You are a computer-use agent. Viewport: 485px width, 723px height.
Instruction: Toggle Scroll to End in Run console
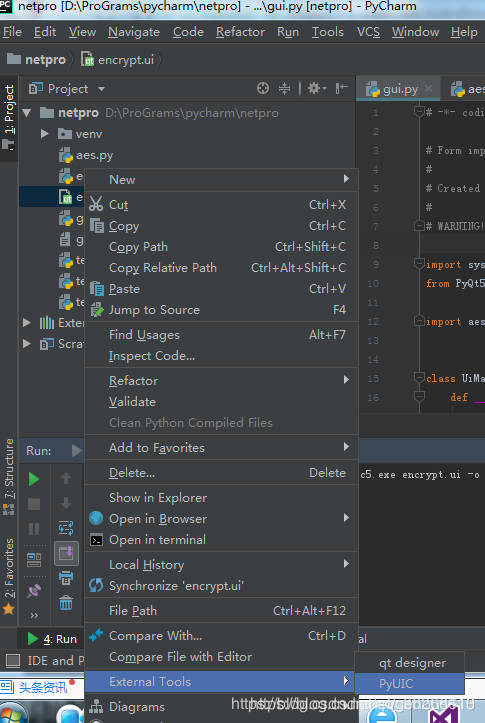point(66,553)
